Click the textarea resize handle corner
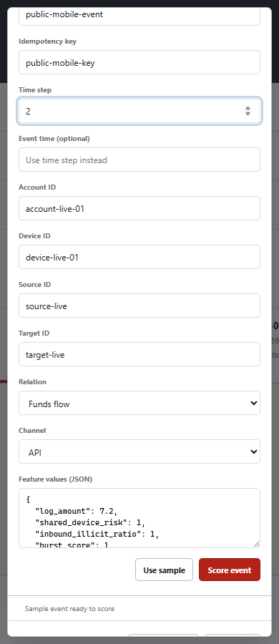This screenshot has height=644, width=279. 256,544
